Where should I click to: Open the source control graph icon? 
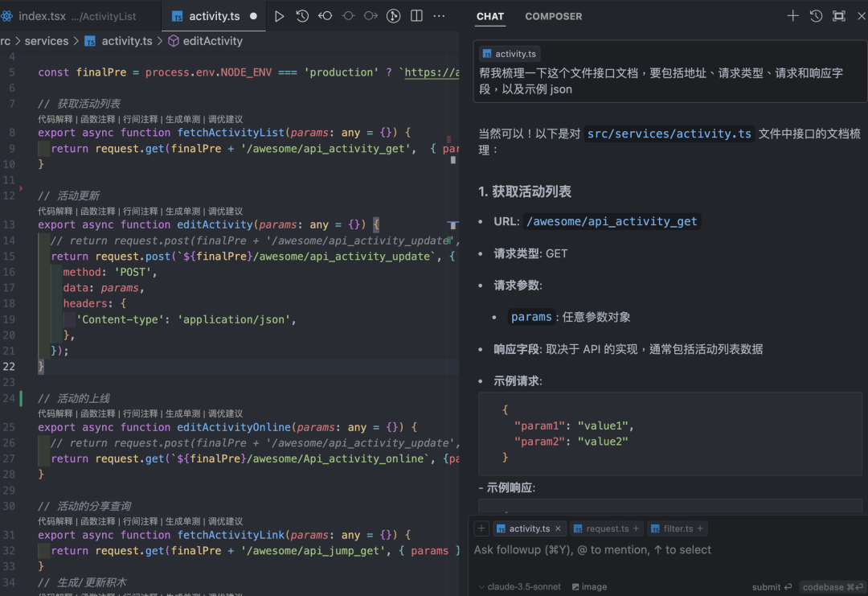pyautogui.click(x=394, y=16)
